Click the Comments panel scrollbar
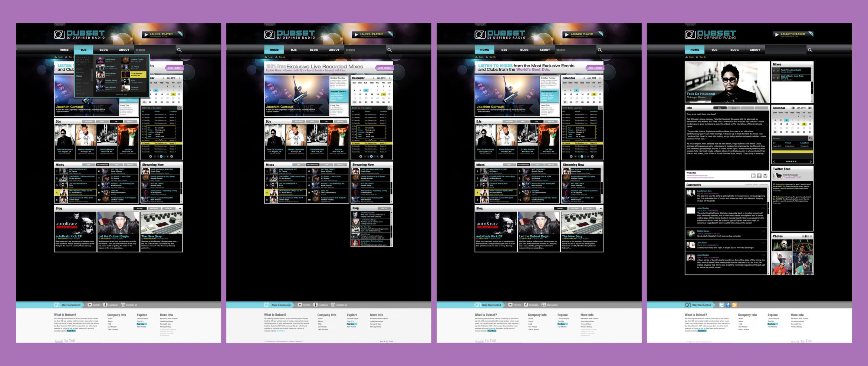The image size is (868, 366). pos(767,207)
